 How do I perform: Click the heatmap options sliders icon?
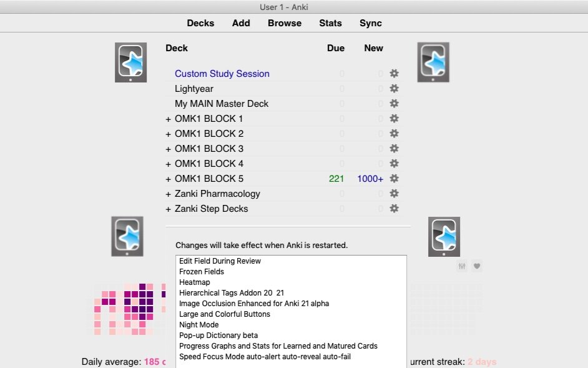[x=462, y=266]
